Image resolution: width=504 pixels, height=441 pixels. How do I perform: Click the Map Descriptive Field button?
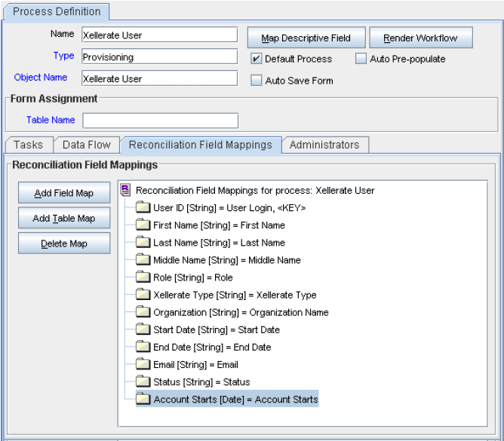(306, 38)
